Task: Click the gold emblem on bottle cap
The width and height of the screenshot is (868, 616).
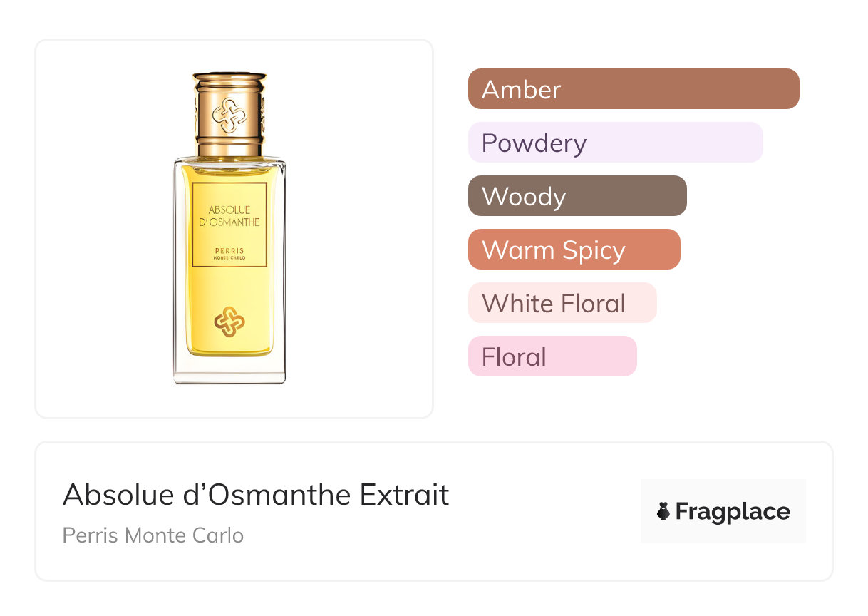Action: 229,115
